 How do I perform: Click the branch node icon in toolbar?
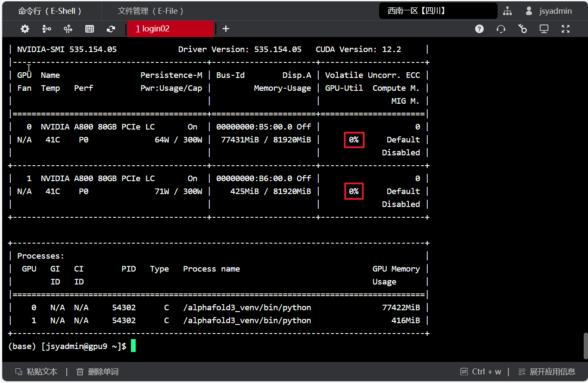coord(47,29)
